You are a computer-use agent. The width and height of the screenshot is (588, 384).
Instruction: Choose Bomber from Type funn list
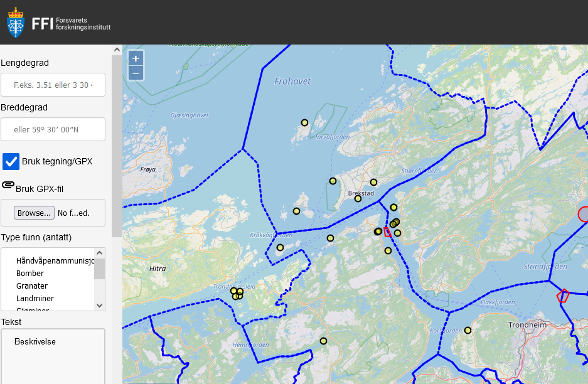[30, 274]
